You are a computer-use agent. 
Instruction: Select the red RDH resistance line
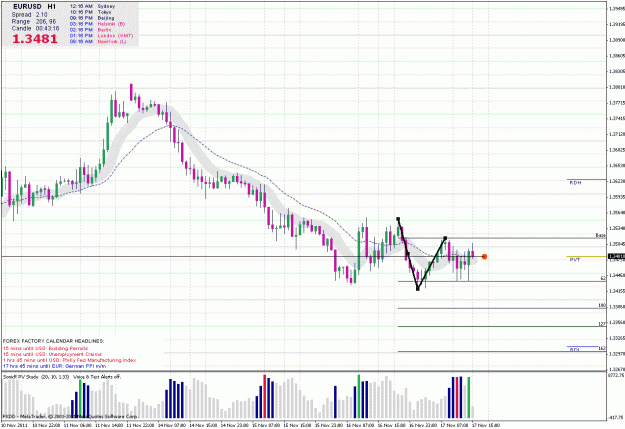pyautogui.click(x=586, y=179)
